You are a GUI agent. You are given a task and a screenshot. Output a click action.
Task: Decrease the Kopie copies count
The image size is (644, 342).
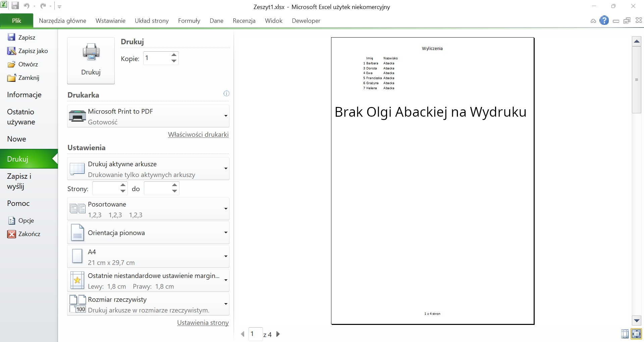(174, 61)
